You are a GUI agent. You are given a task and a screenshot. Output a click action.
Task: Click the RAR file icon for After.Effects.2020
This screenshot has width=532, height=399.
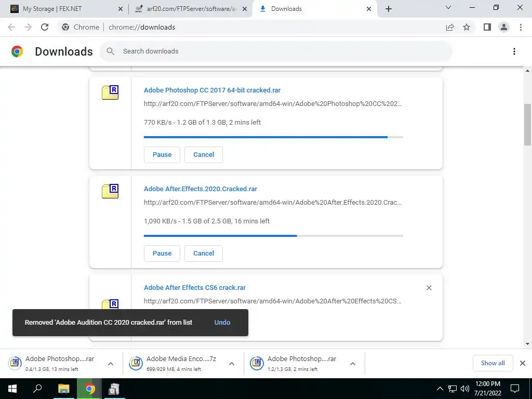pyautogui.click(x=110, y=191)
